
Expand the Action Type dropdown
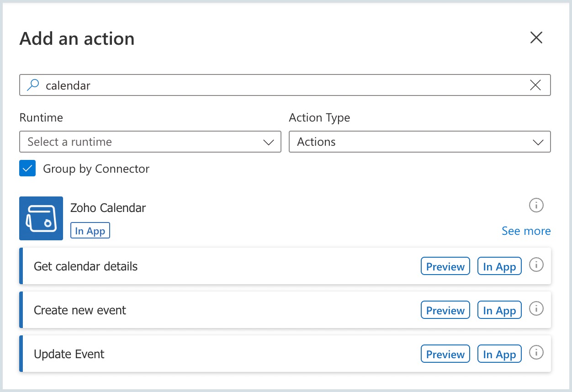tap(419, 142)
